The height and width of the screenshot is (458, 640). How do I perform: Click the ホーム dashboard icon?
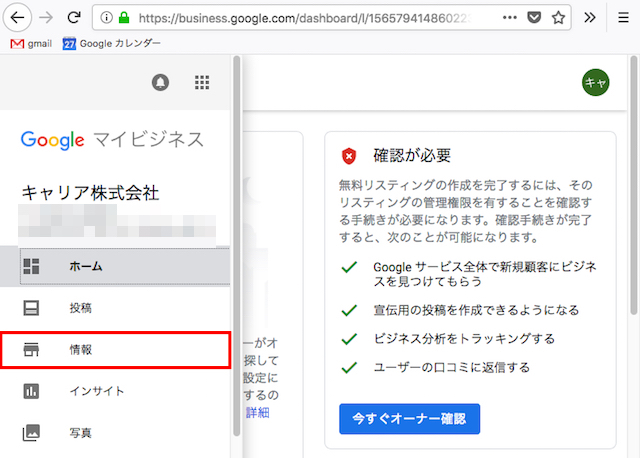pos(31,266)
